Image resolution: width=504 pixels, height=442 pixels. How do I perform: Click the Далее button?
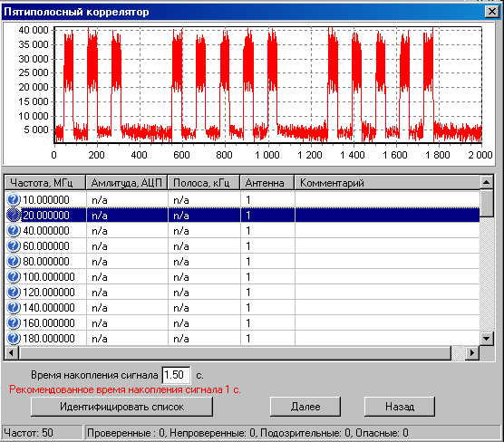(x=305, y=407)
